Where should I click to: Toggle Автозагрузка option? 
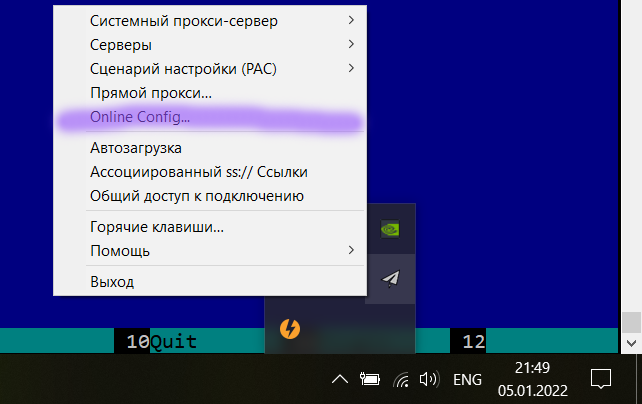pos(210,148)
